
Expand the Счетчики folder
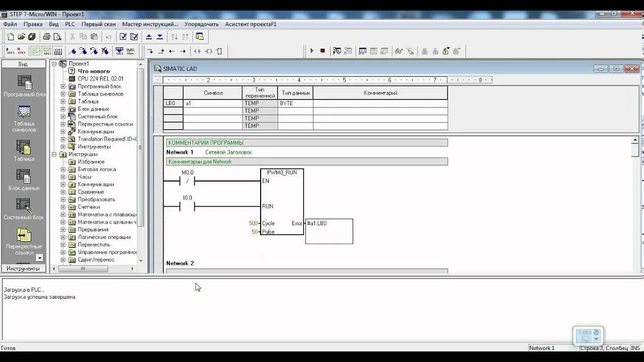(x=63, y=207)
